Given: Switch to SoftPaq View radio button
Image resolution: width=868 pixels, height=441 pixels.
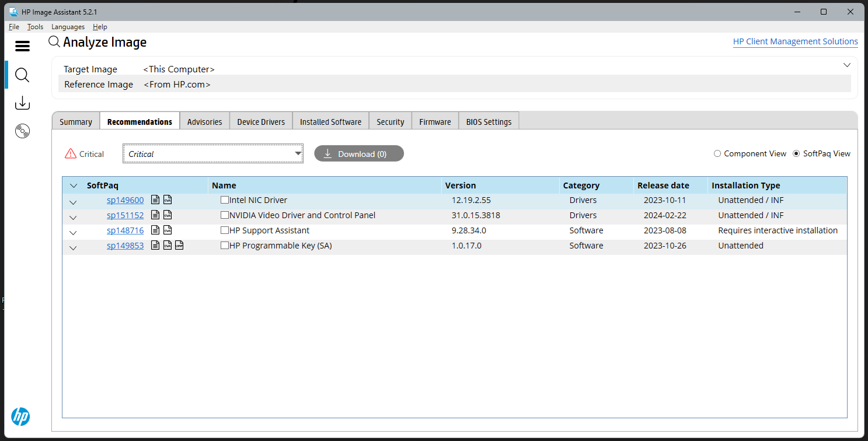Looking at the screenshot, I should pos(796,153).
